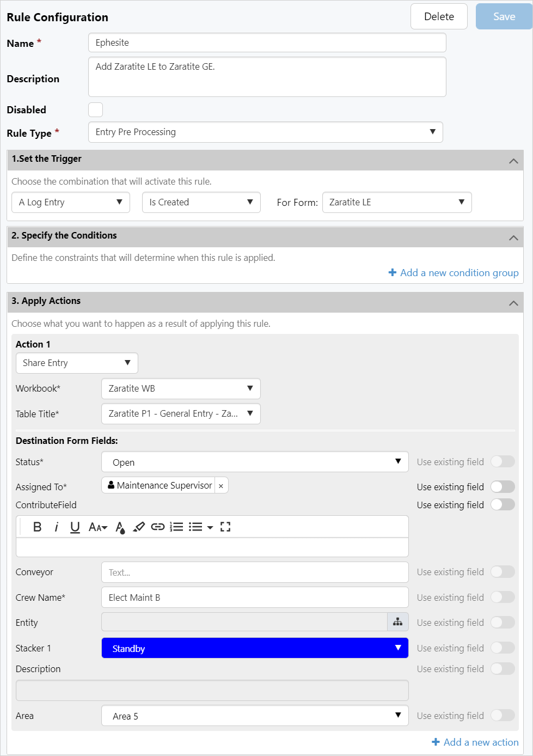Toggle bold formatting in the ContributeField editor
The image size is (533, 756).
pyautogui.click(x=37, y=527)
